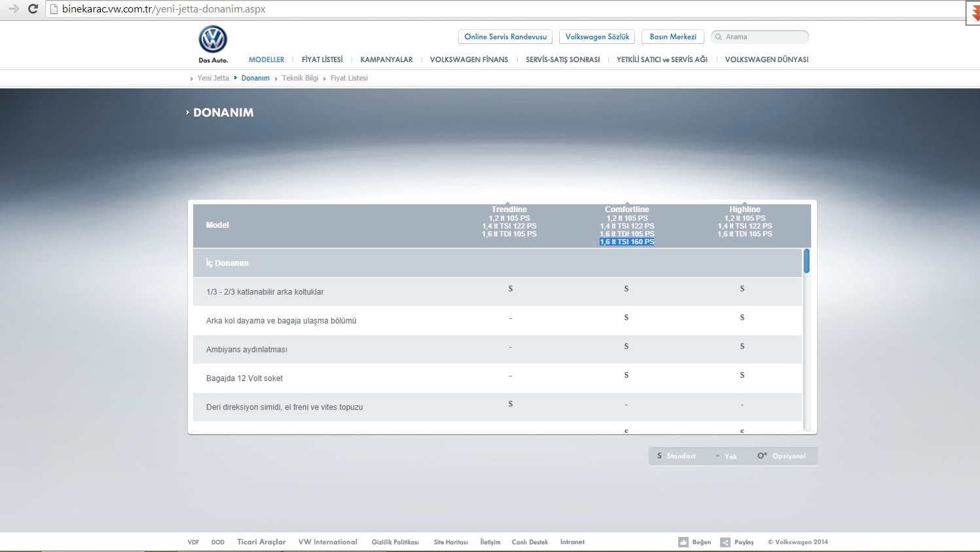Viewport: 980px width, 552px height.
Task: Click the Paylaş footer text
Action: [x=744, y=542]
